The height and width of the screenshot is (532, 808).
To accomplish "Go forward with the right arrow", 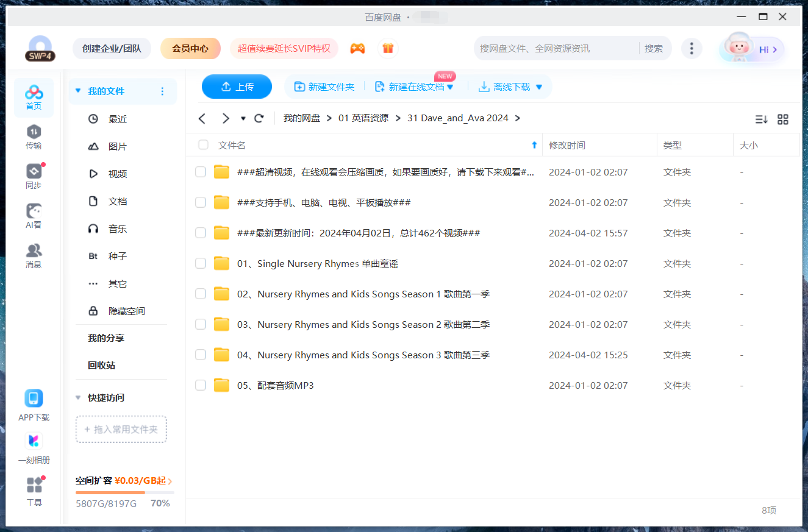I will coord(226,118).
